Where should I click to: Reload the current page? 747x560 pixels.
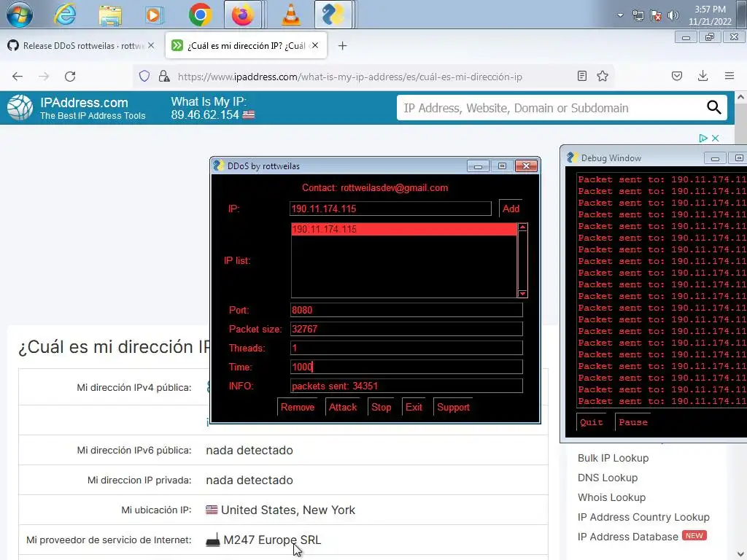point(70,76)
